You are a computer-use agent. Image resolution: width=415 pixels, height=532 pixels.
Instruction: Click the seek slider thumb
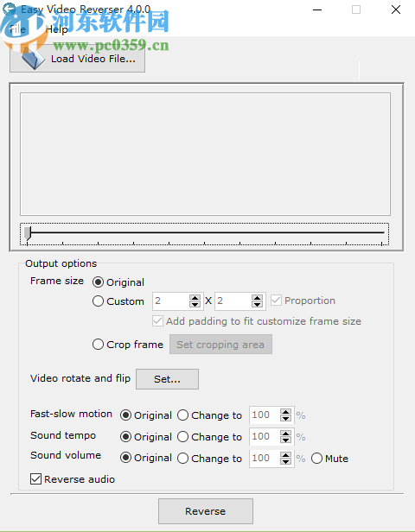tap(27, 233)
